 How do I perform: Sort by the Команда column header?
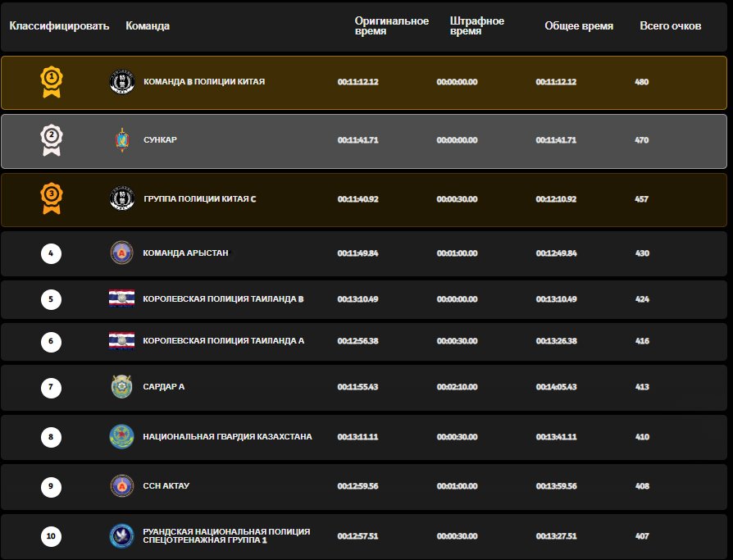148,26
